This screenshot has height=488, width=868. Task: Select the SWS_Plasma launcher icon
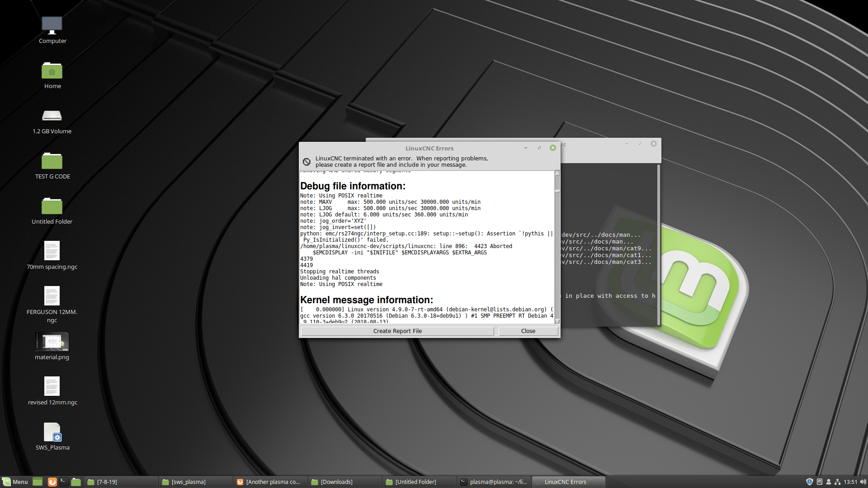coord(52,432)
